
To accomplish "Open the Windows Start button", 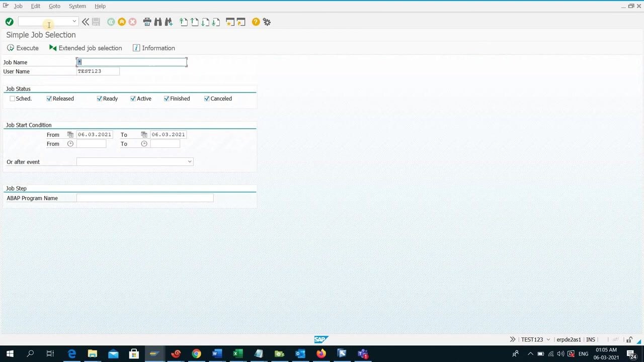I will pyautogui.click(x=10, y=353).
